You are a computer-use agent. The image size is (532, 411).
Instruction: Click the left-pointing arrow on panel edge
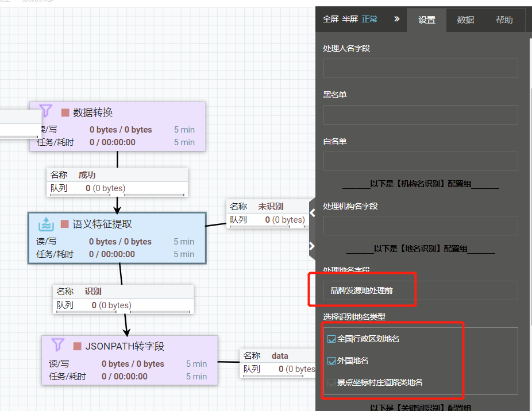313,212
